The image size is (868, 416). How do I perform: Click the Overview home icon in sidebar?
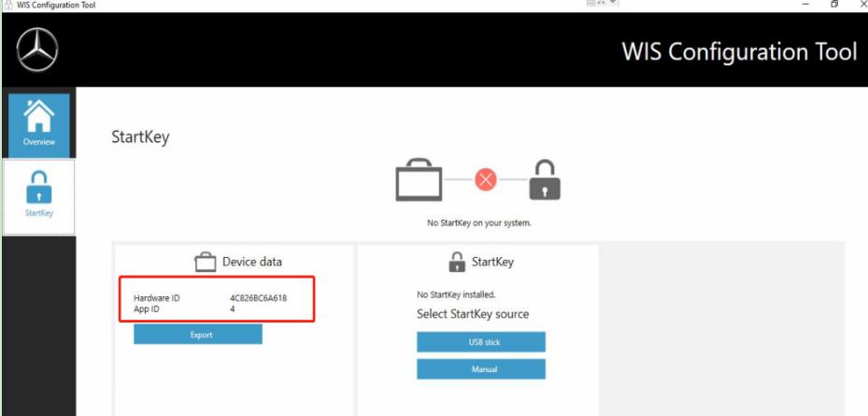pyautogui.click(x=38, y=116)
